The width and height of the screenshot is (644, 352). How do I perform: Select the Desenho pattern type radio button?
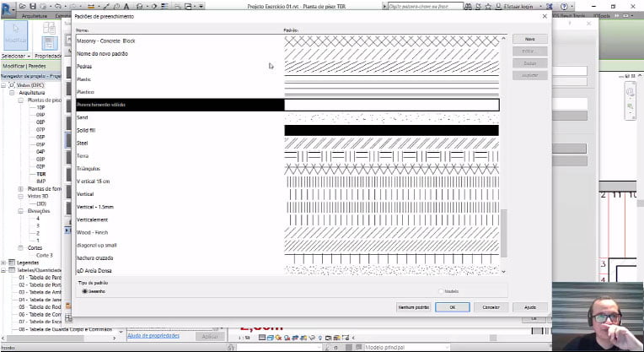(84, 291)
